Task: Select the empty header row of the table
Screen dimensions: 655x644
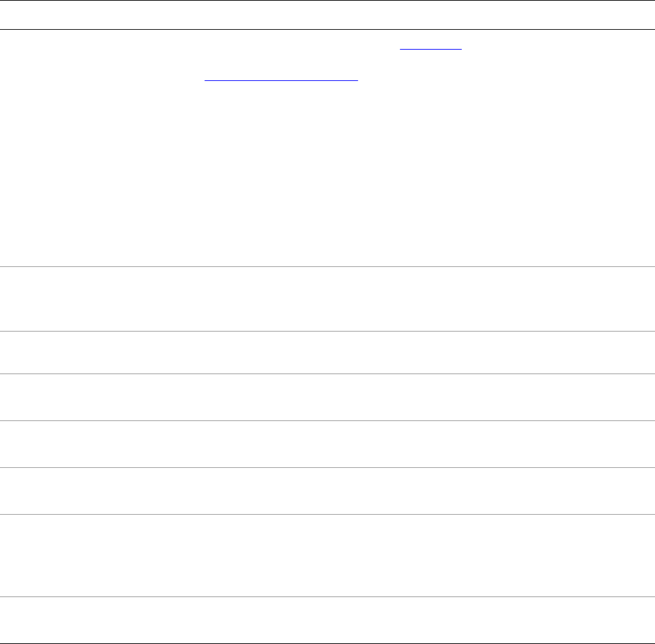Action: pos(327,15)
